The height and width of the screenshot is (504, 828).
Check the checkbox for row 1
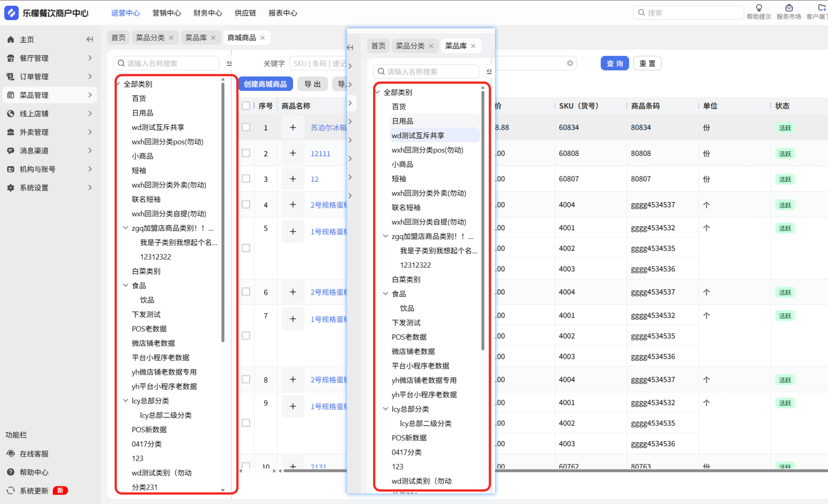tap(246, 127)
